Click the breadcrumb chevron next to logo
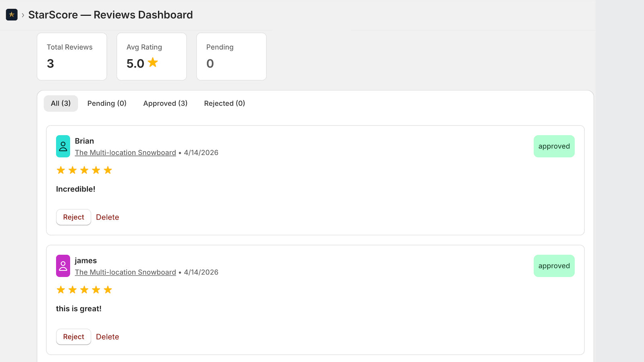This screenshot has width=644, height=362. click(x=23, y=15)
